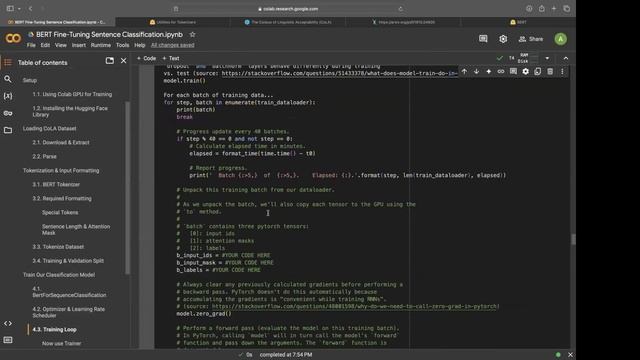640x360 pixels.
Task: Collapse the header with the chevron
Action: pyautogui.click(x=566, y=58)
